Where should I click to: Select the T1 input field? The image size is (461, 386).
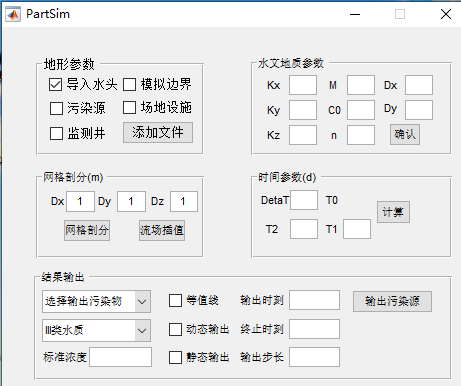[x=357, y=229]
